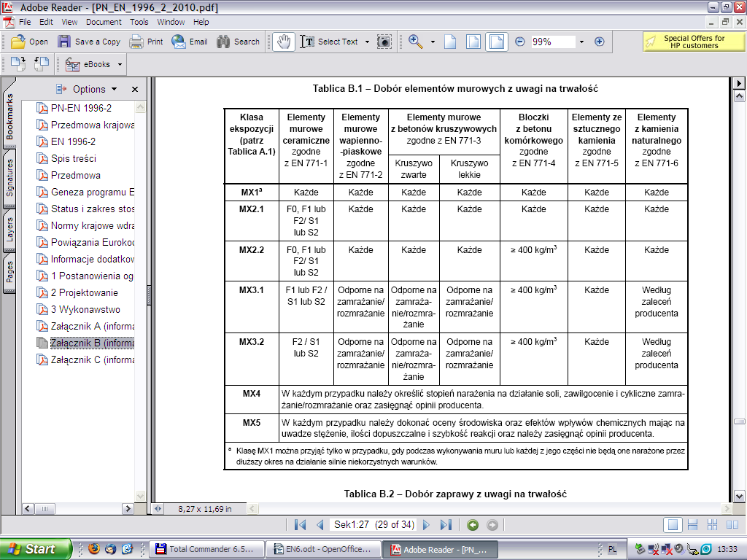
Task: Switch to the Layers side tab
Action: pos(9,230)
